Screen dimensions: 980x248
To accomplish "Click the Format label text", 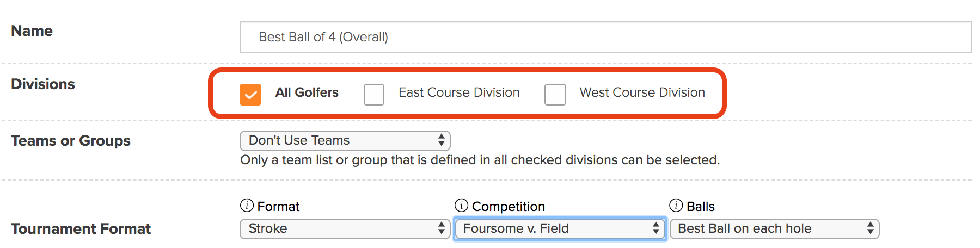I will coord(278,207).
